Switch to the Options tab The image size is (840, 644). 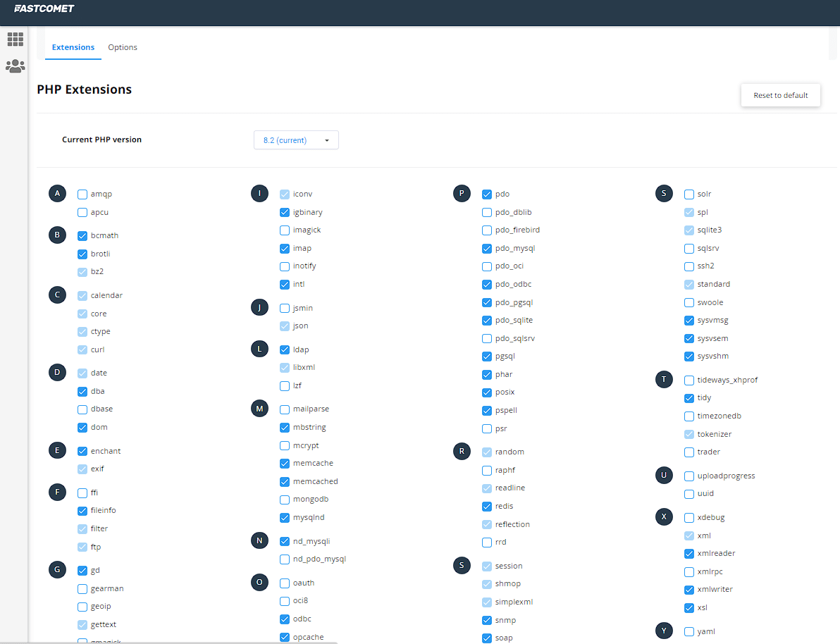(122, 47)
